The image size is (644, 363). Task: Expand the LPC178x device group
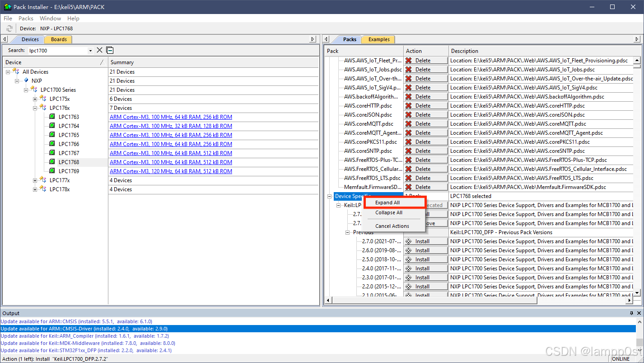point(35,189)
